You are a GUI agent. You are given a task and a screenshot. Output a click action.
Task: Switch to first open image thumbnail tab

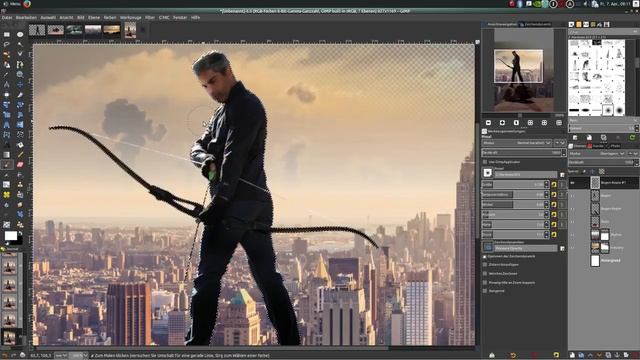click(x=37, y=30)
